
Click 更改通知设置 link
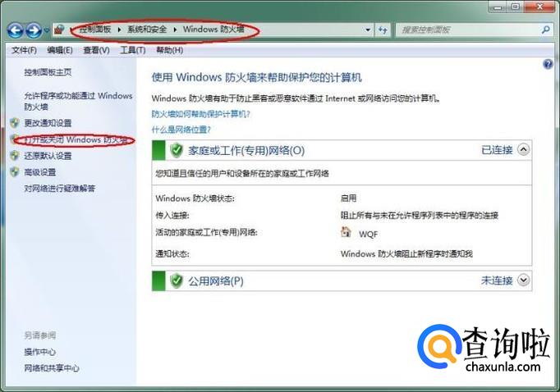coord(48,123)
